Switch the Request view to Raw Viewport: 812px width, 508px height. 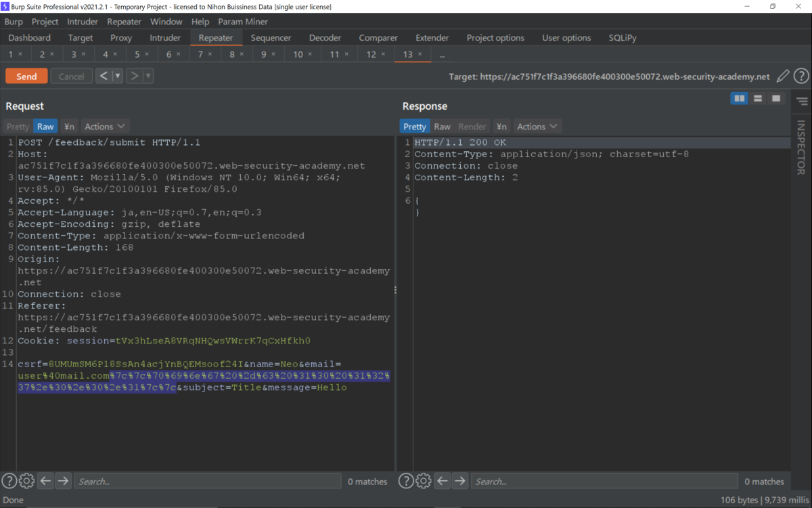pos(45,126)
